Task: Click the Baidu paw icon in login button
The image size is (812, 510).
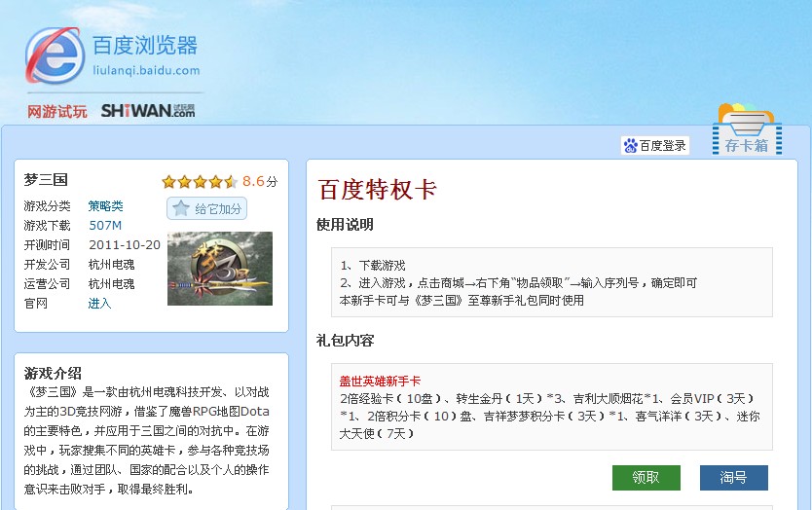Action: pos(630,146)
